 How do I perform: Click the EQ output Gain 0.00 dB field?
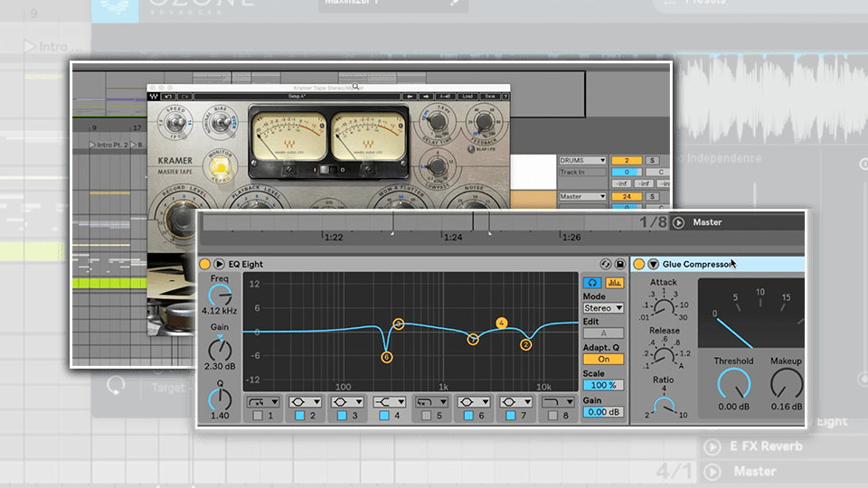pyautogui.click(x=603, y=412)
